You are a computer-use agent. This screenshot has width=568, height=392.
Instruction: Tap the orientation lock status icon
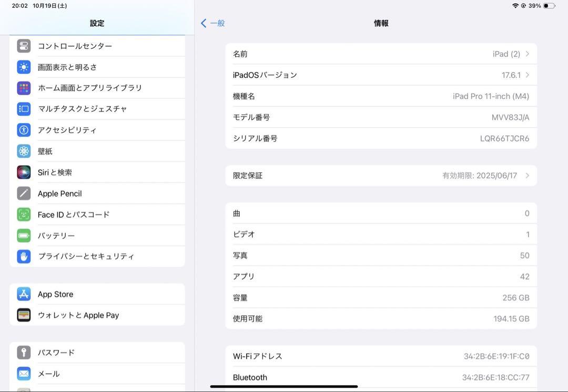point(523,6)
